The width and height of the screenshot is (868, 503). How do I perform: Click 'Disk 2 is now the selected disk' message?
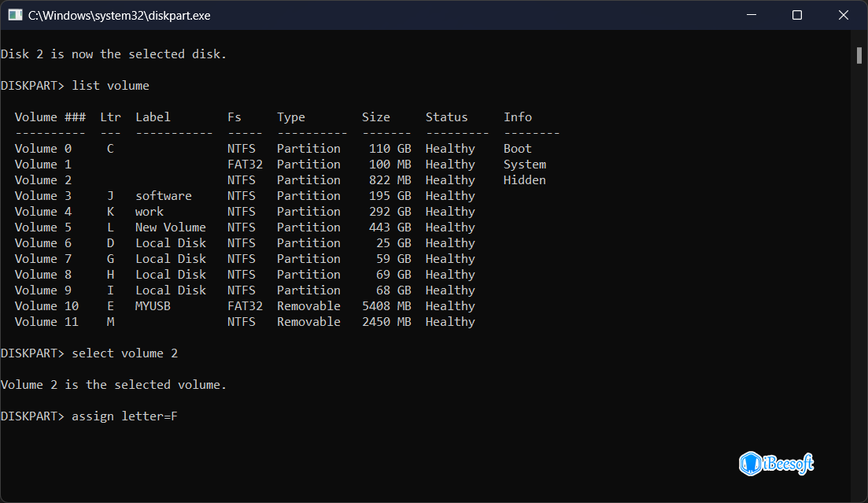point(113,54)
